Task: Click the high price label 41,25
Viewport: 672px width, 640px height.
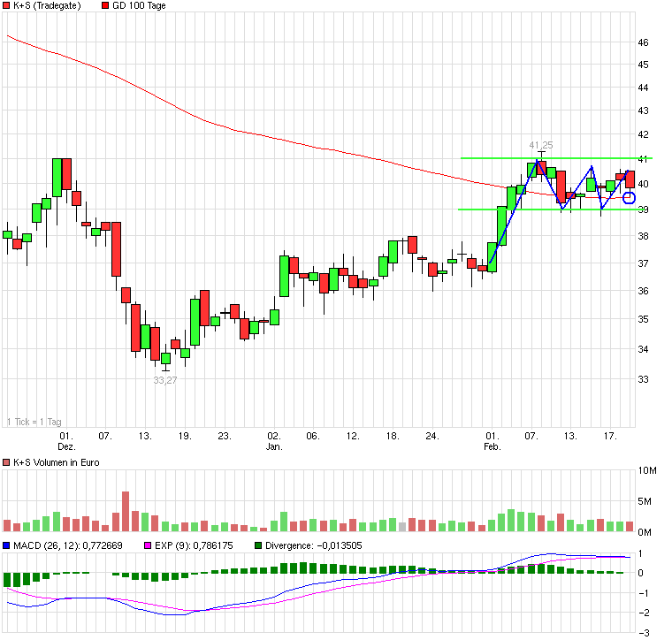Action: [x=541, y=145]
